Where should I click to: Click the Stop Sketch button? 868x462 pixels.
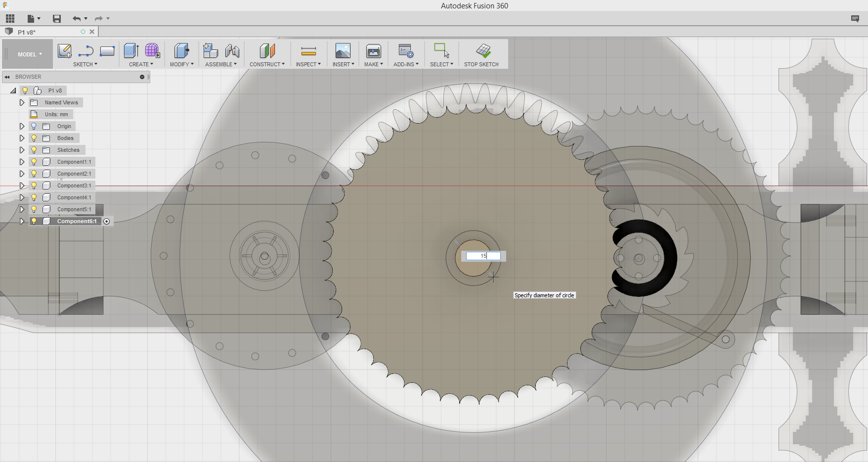coord(481,55)
